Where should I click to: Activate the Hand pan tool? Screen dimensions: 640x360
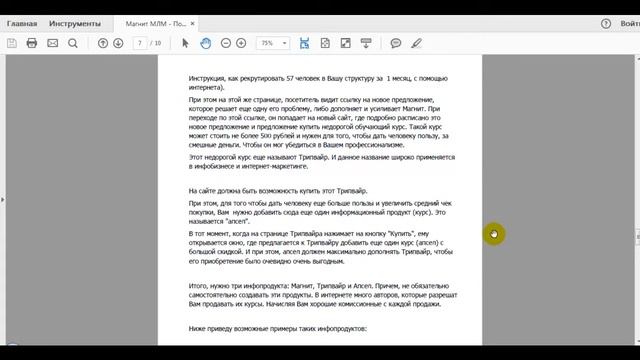(206, 43)
